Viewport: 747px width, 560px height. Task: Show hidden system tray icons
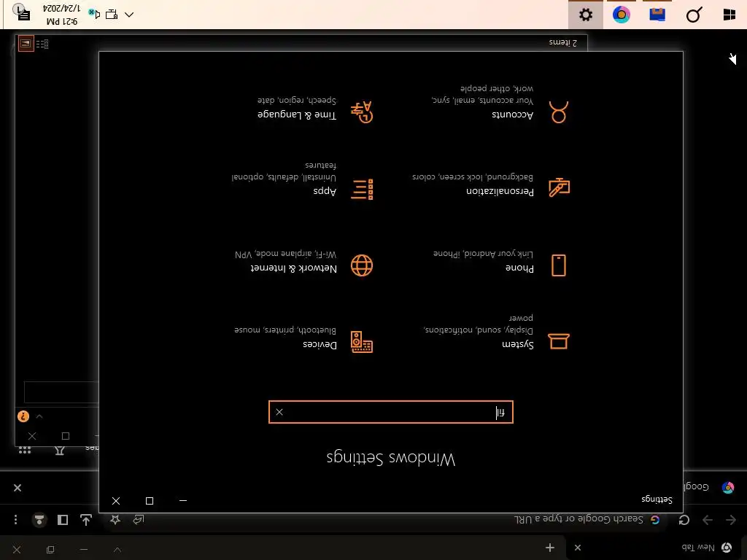pyautogui.click(x=129, y=15)
